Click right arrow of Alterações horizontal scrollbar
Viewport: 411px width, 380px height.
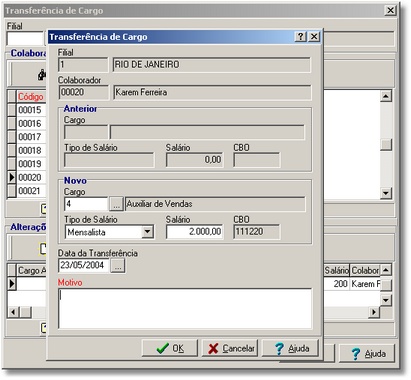[374, 312]
